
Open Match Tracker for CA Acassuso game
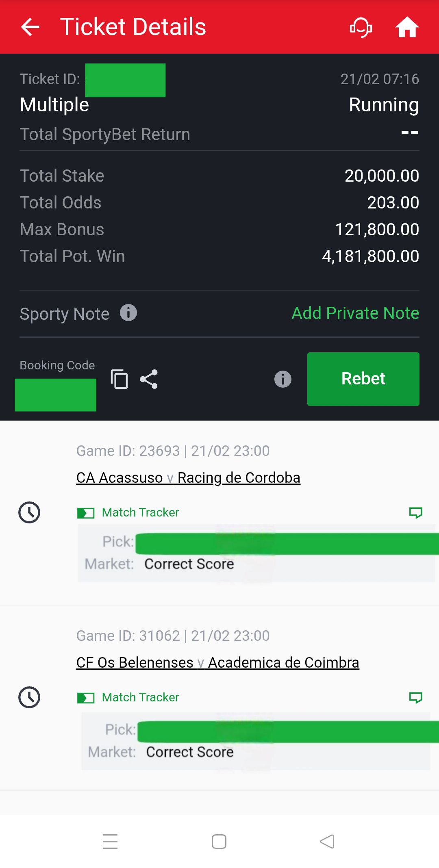[140, 512]
